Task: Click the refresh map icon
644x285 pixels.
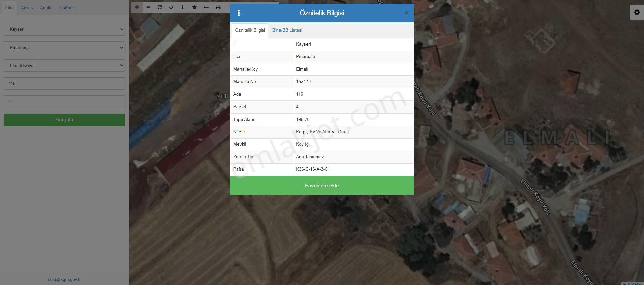Action: pyautogui.click(x=160, y=7)
